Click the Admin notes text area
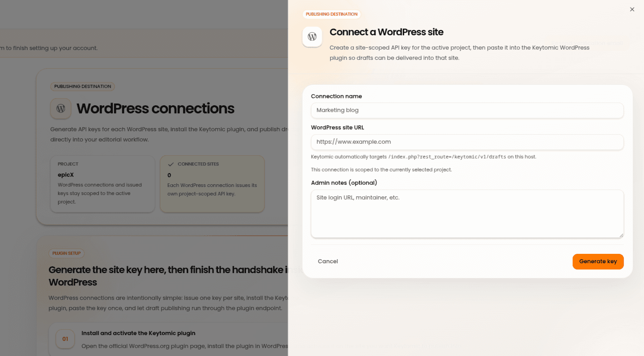644x356 pixels. click(467, 214)
